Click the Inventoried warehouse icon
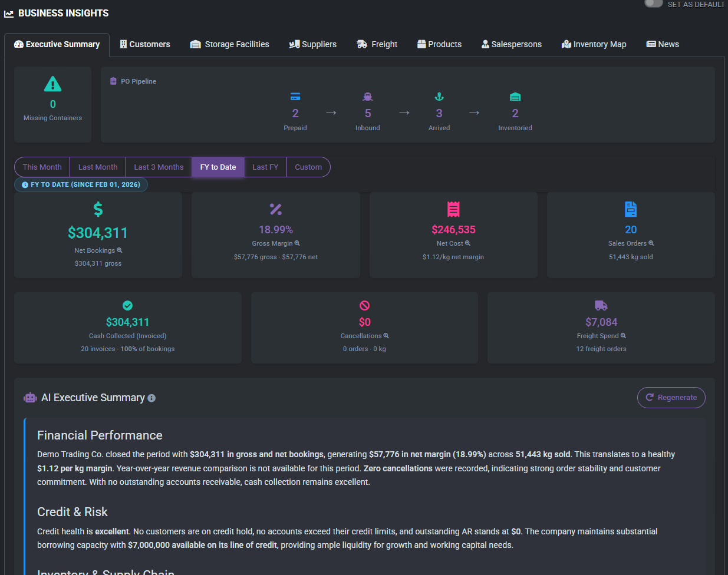Viewport: 728px width, 575px height. tap(515, 97)
